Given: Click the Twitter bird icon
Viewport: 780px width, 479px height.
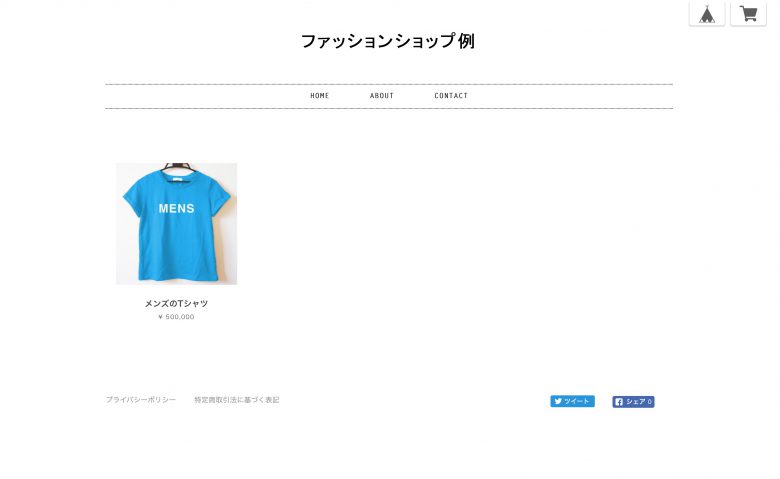Looking at the screenshot, I should 558,401.
